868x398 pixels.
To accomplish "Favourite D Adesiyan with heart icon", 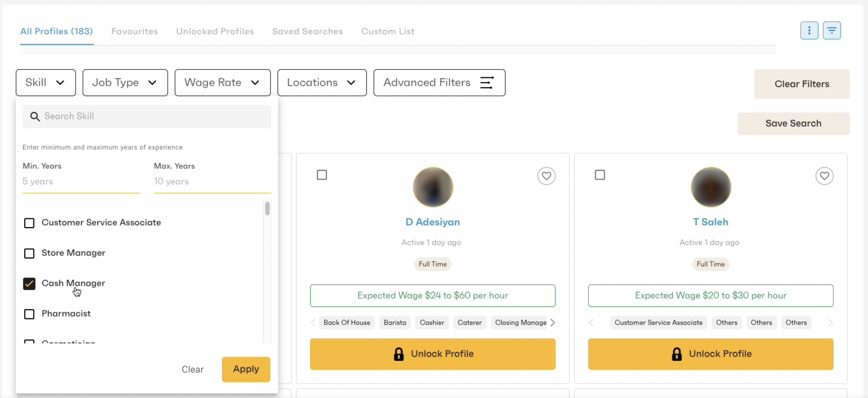I will [546, 176].
